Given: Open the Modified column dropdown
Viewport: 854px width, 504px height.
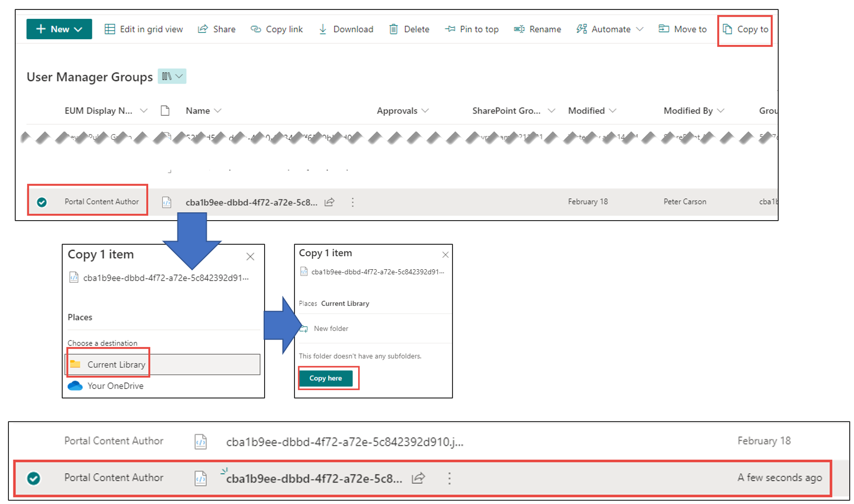Looking at the screenshot, I should click(592, 111).
